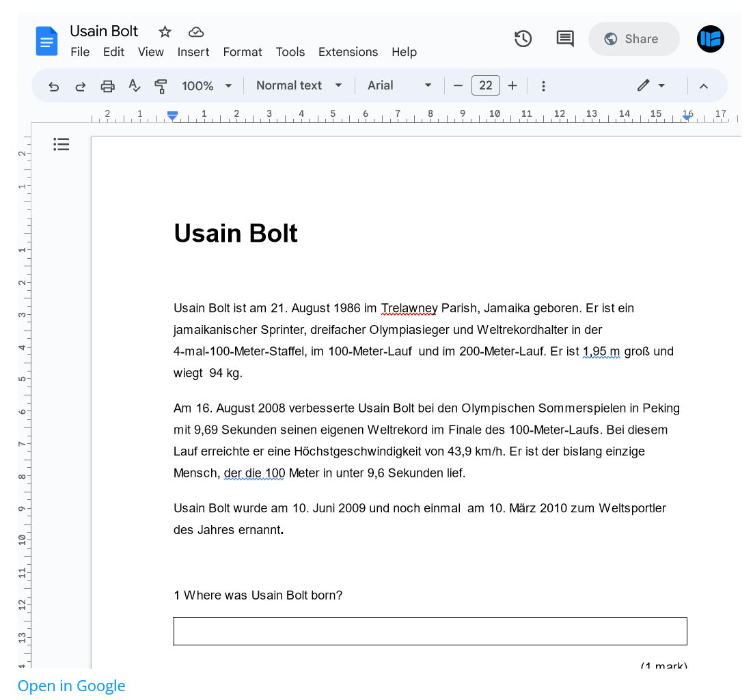Run spelling and grammar check icon
This screenshot has width=753, height=700.
point(135,86)
